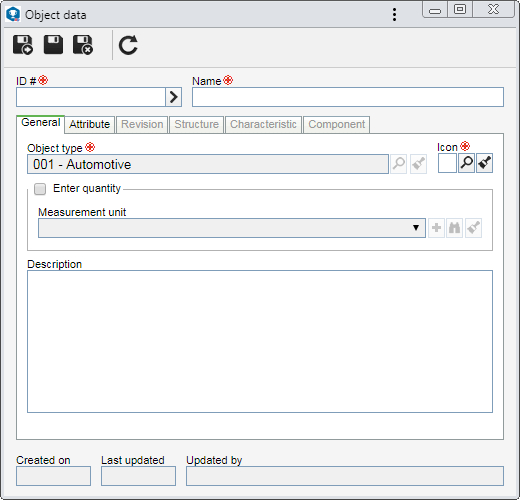This screenshot has height=500, width=520.
Task: Click the Object type field showing 001 - Automotive
Action: 208,164
